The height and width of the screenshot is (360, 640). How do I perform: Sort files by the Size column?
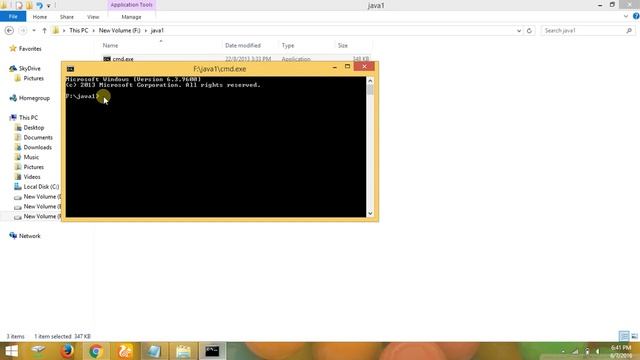coord(343,45)
